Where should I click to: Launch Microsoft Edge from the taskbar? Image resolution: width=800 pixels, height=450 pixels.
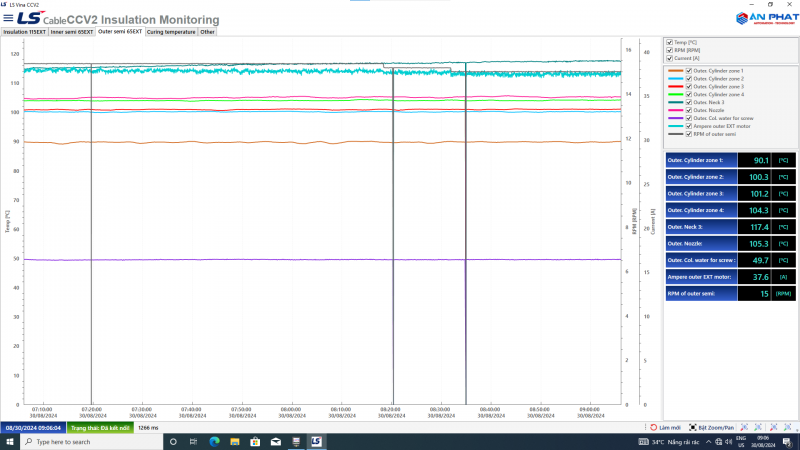(214, 441)
